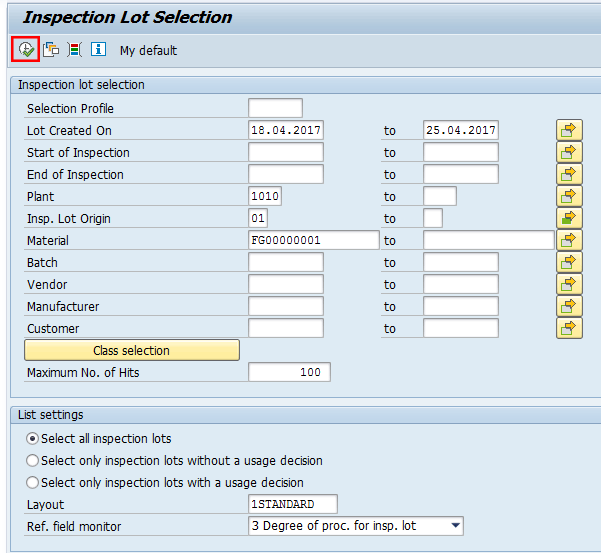This screenshot has height=553, width=601.
Task: Open multiple selection for Lot Created On
Action: point(569,130)
